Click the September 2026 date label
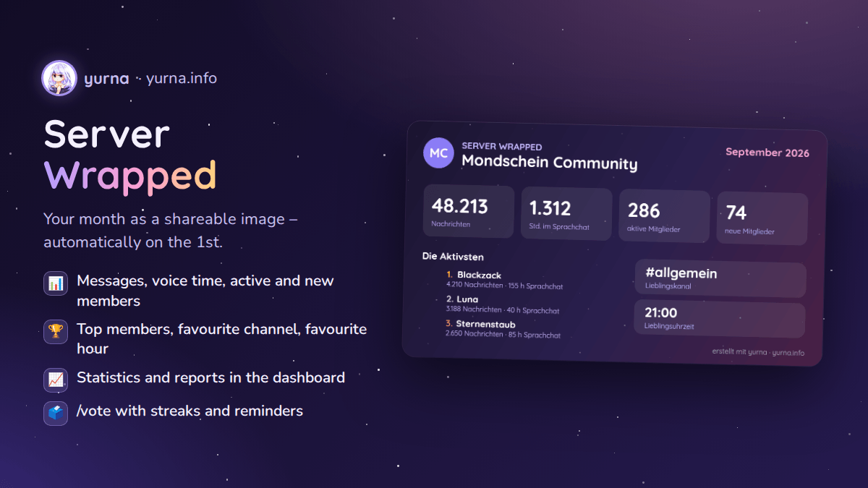This screenshot has height=488, width=868. (767, 153)
